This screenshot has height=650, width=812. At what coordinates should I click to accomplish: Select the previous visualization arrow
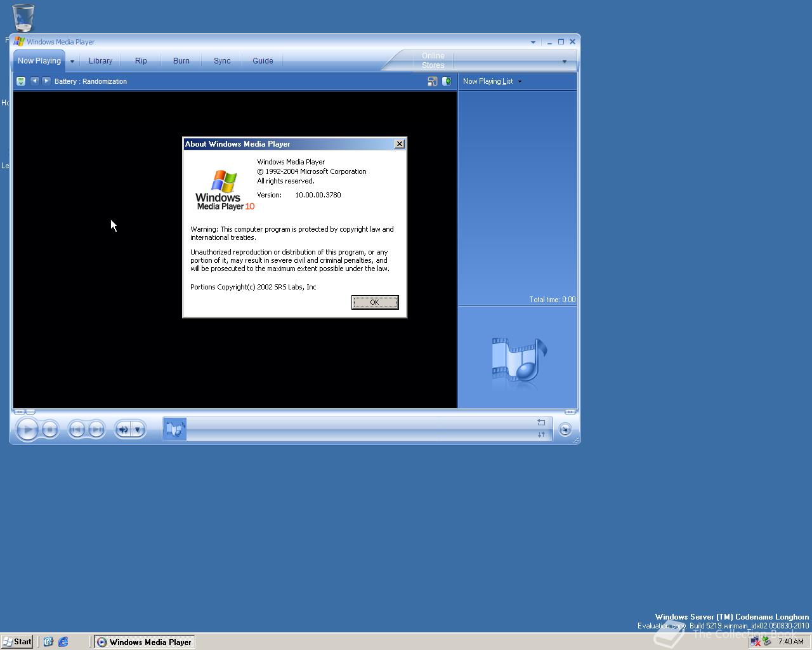[35, 81]
